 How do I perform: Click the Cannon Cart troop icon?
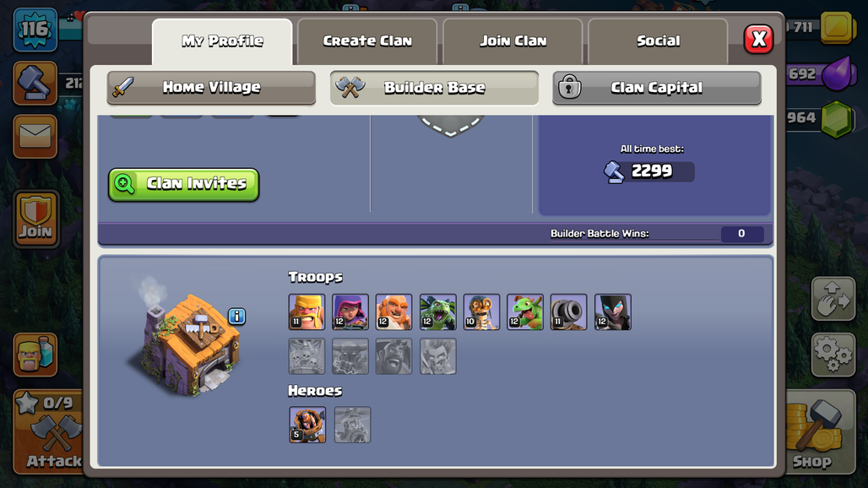pyautogui.click(x=568, y=312)
